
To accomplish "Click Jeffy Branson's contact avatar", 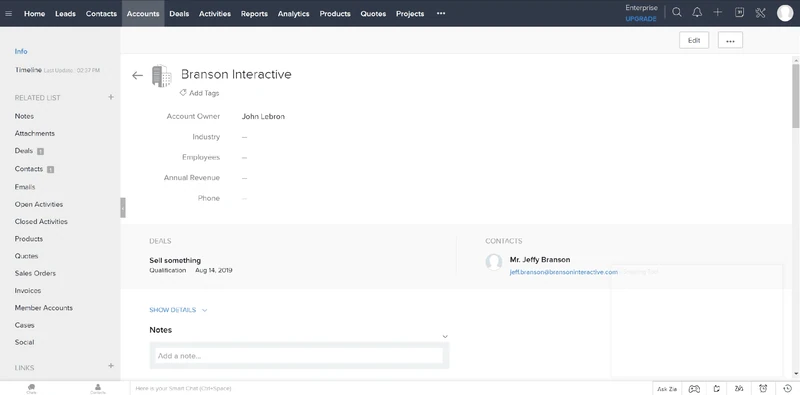I will point(493,262).
